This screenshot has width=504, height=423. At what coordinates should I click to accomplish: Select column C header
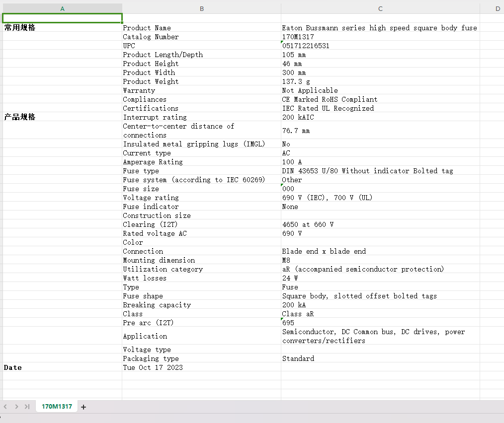(380, 8)
